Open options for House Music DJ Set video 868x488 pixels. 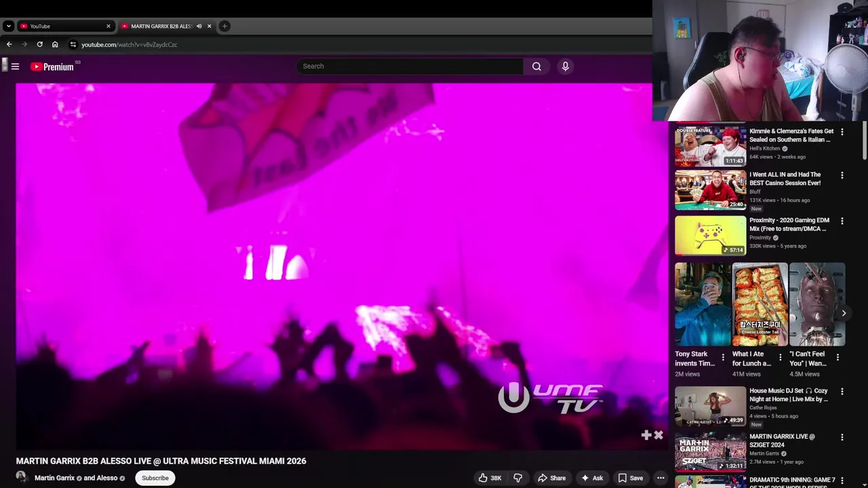(842, 392)
